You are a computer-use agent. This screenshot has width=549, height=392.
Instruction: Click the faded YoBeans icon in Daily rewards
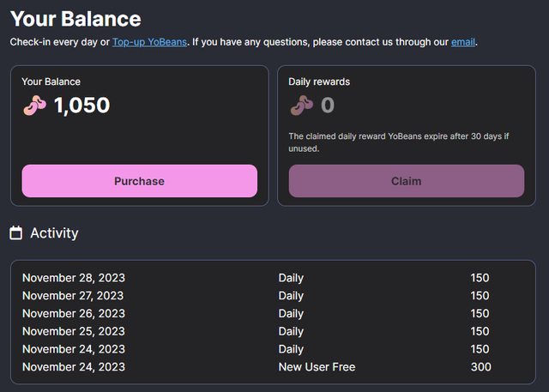[x=302, y=106]
